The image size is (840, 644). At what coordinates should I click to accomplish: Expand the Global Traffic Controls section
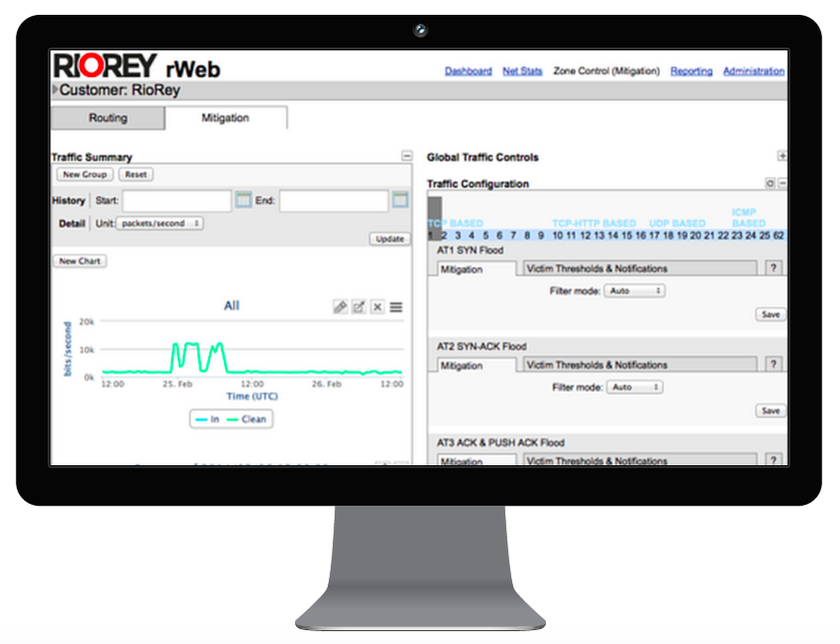781,156
